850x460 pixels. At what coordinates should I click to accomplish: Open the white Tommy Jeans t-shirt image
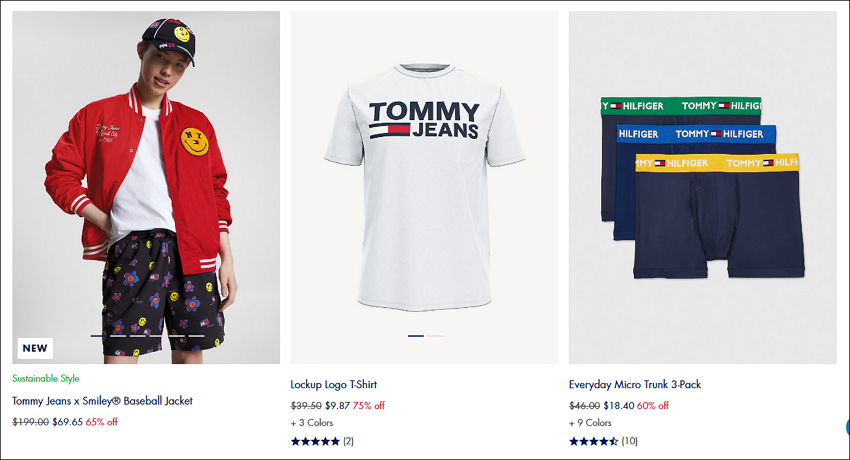pos(424,187)
